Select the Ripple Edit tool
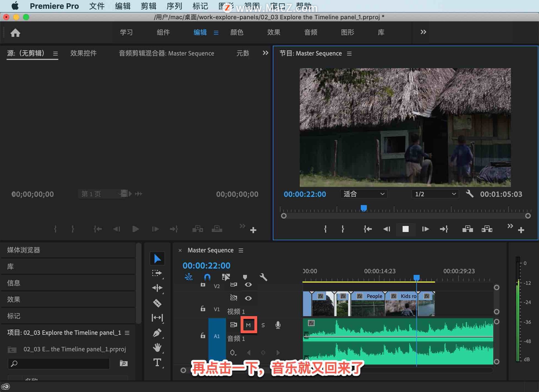 [x=157, y=288]
